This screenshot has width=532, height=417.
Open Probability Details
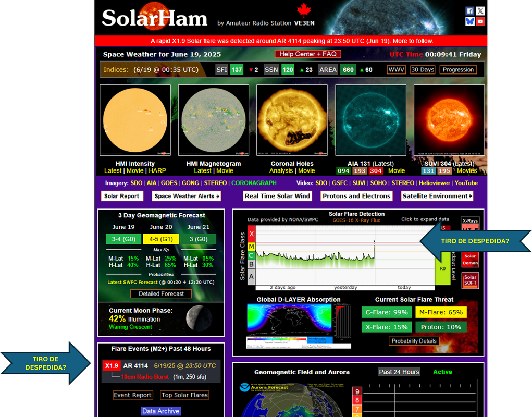(x=414, y=341)
